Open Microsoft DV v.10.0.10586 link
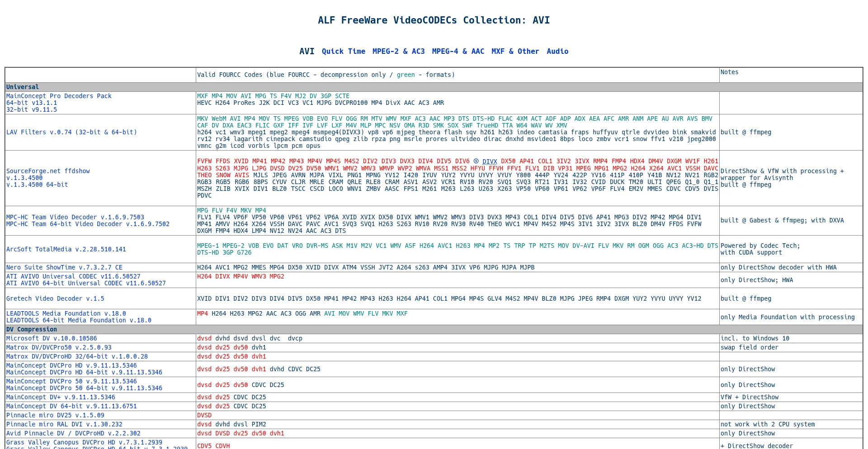 52,338
